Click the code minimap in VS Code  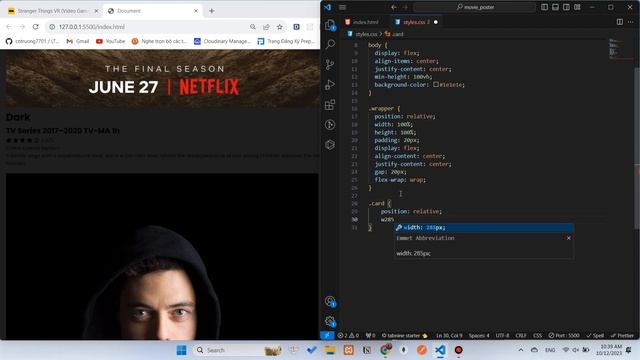(x=620, y=49)
